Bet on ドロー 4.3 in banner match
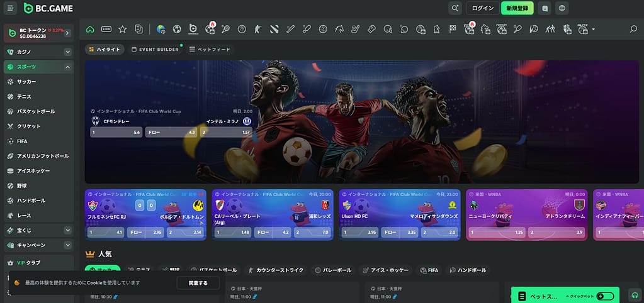 [x=171, y=133]
